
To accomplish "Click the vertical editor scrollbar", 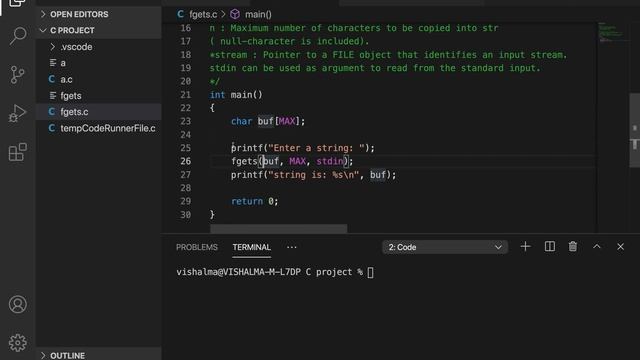I will click(634, 130).
